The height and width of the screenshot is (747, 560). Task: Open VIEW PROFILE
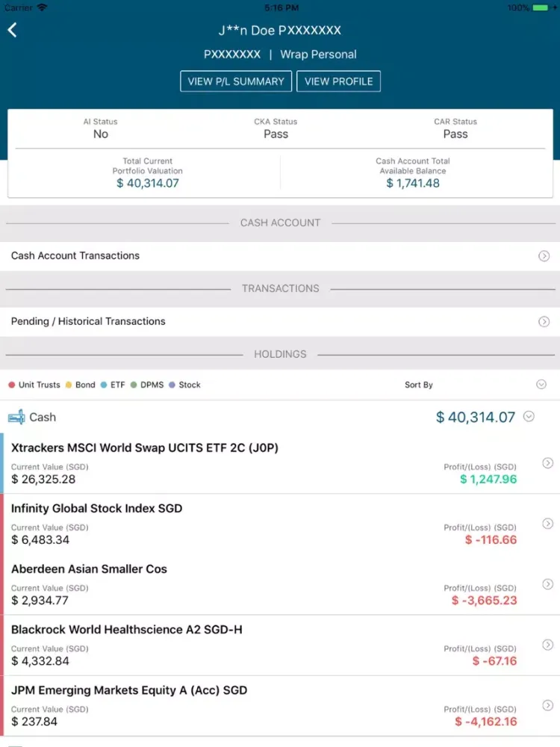338,81
